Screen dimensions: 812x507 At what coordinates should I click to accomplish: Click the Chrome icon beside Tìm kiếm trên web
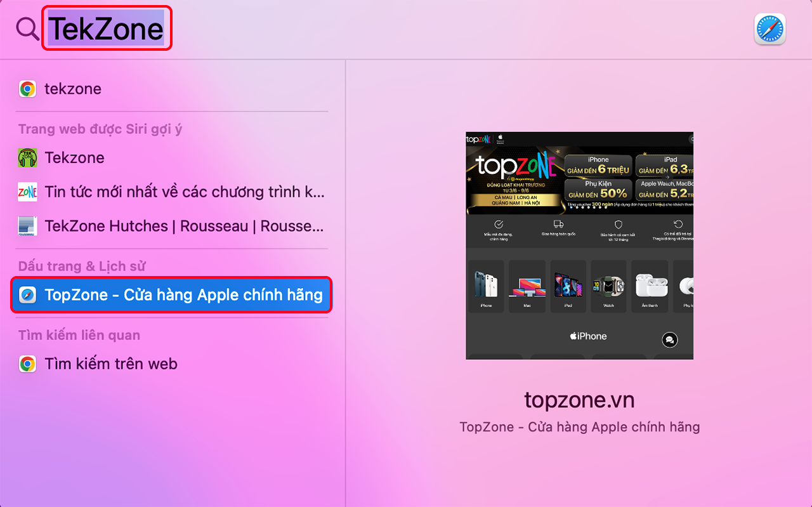(27, 364)
